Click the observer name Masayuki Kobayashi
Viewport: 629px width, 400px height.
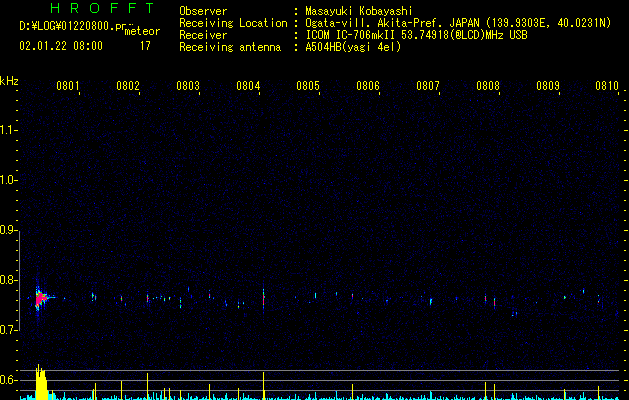pyautogui.click(x=359, y=11)
